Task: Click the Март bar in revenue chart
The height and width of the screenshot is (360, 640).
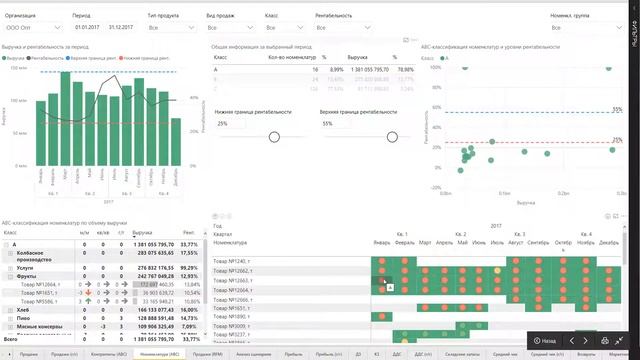Action: click(x=65, y=118)
